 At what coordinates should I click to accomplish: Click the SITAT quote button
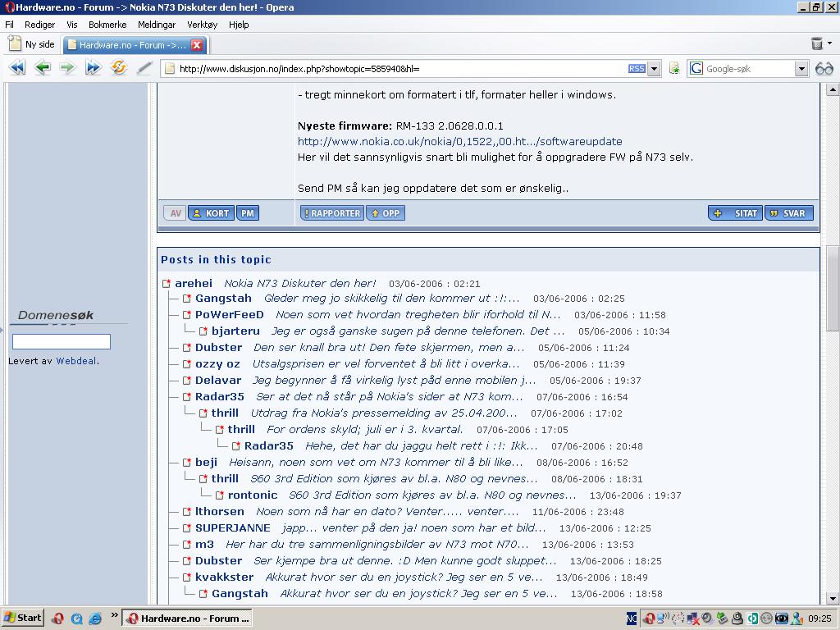tap(736, 213)
